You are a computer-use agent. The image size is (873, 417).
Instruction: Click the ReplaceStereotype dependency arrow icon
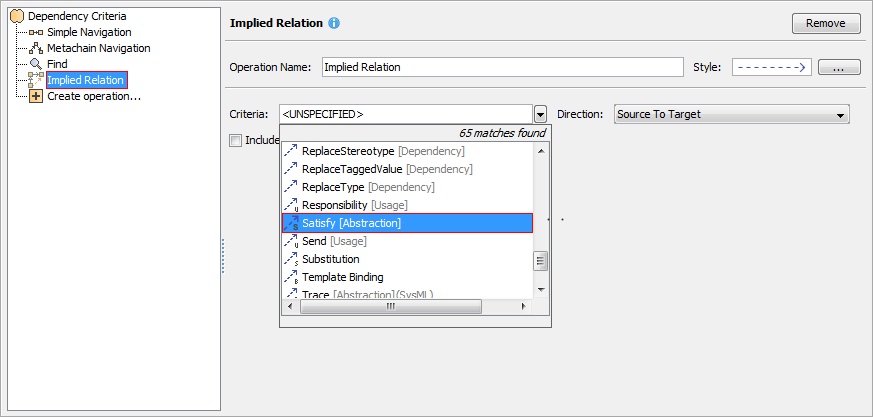tap(291, 151)
